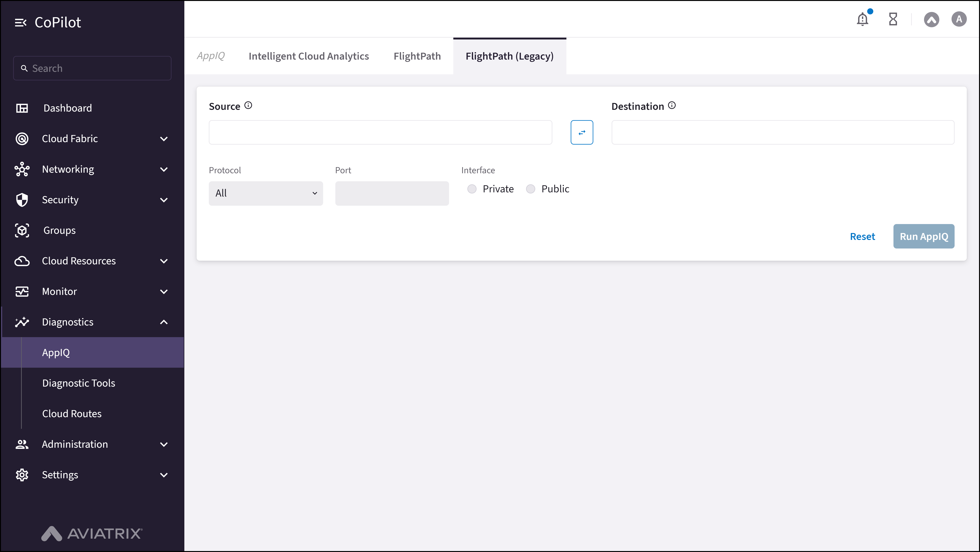The image size is (980, 552).
Task: Switch to the FlightPath tab
Action: click(x=417, y=56)
